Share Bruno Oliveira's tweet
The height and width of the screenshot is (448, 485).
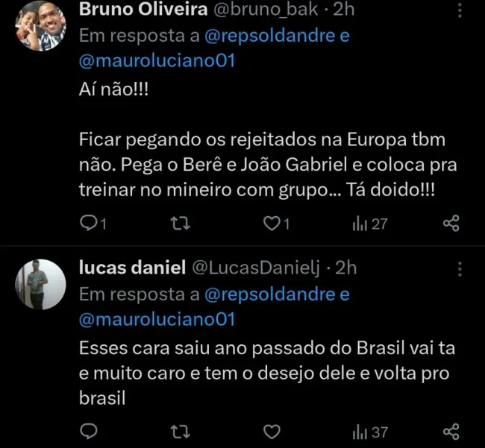tap(451, 222)
